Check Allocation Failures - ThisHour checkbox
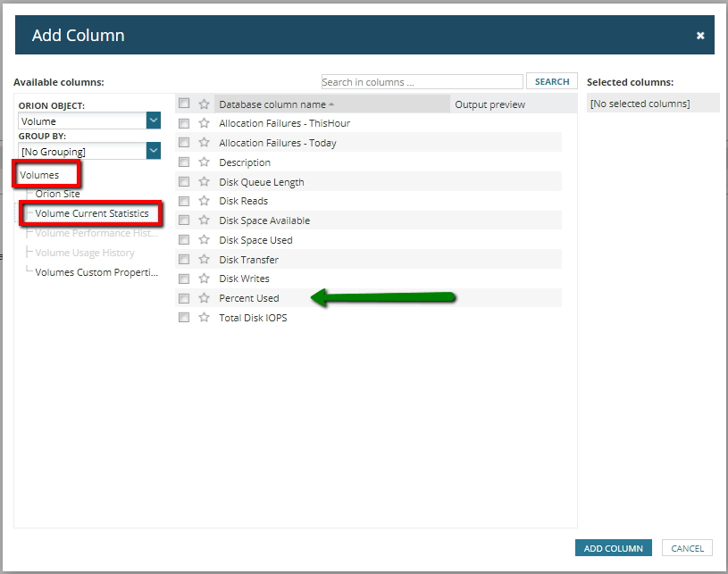728x574 pixels. coord(184,123)
